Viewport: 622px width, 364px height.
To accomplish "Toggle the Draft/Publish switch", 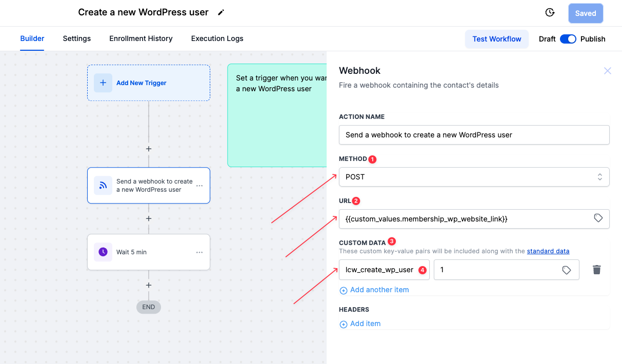I will pos(568,39).
